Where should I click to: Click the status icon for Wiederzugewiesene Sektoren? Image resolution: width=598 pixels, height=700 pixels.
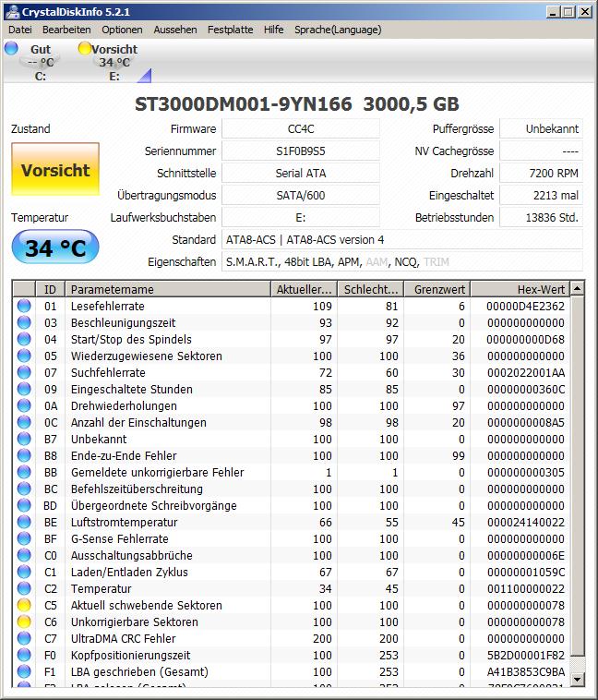point(24,356)
